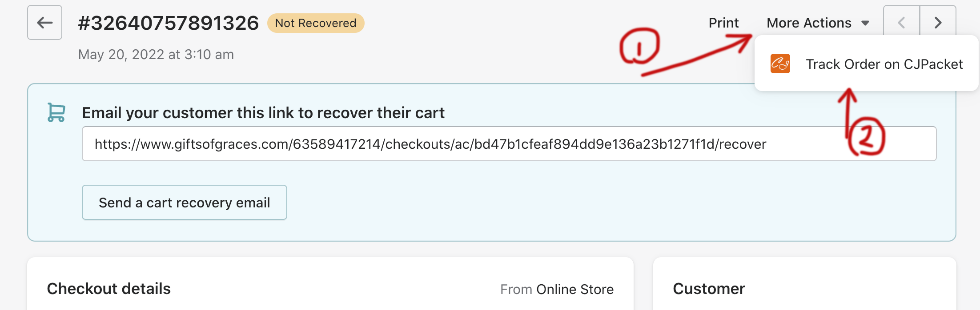
Task: Click the red circled number 2 annotation
Action: tap(866, 136)
